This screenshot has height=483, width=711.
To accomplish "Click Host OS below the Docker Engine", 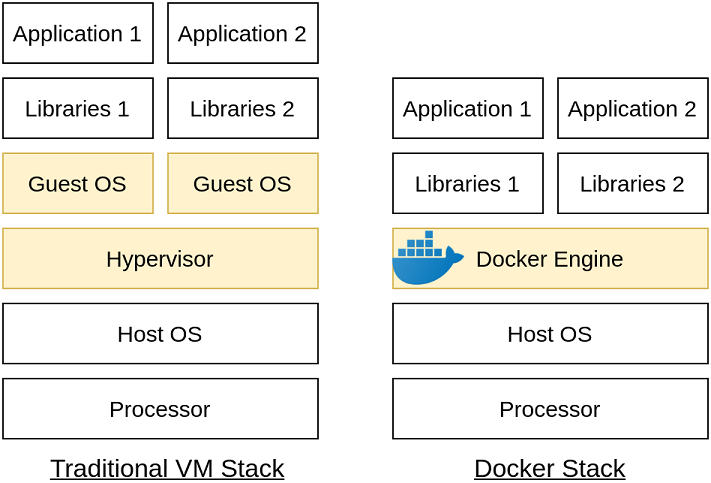I will pyautogui.click(x=549, y=334).
